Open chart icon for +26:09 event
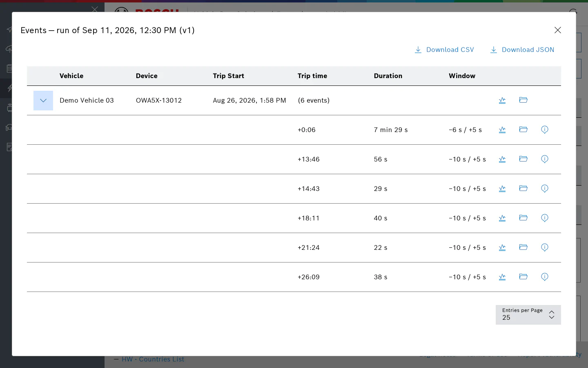This screenshot has width=588, height=368. (x=502, y=277)
